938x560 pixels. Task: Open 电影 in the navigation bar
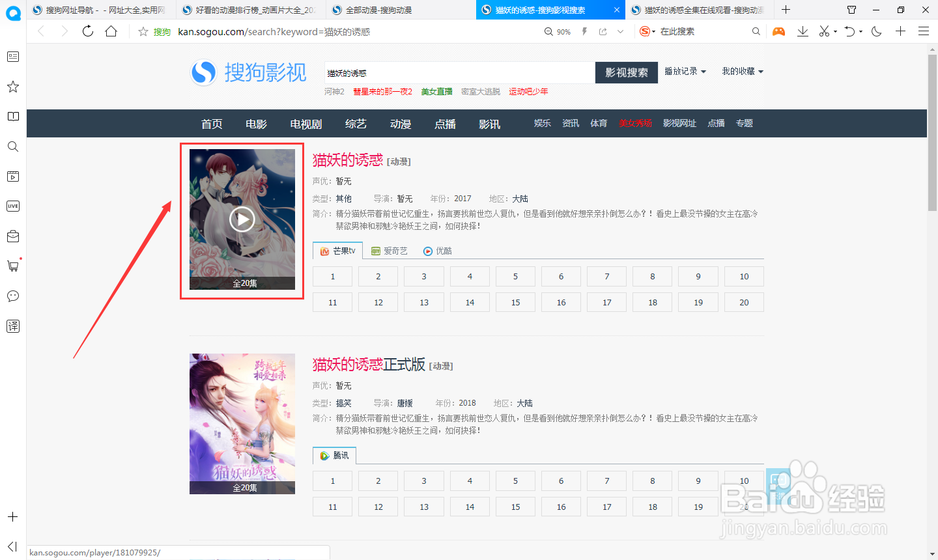pyautogui.click(x=256, y=124)
